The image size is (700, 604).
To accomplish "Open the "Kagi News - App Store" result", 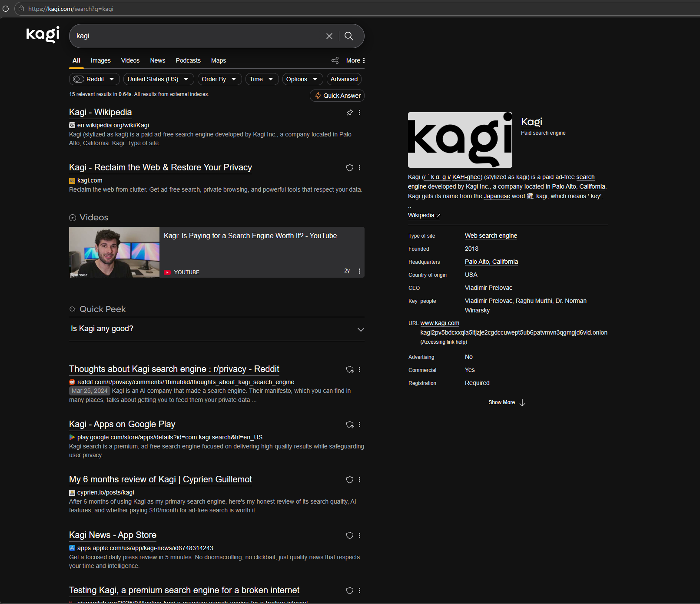I will (x=113, y=535).
